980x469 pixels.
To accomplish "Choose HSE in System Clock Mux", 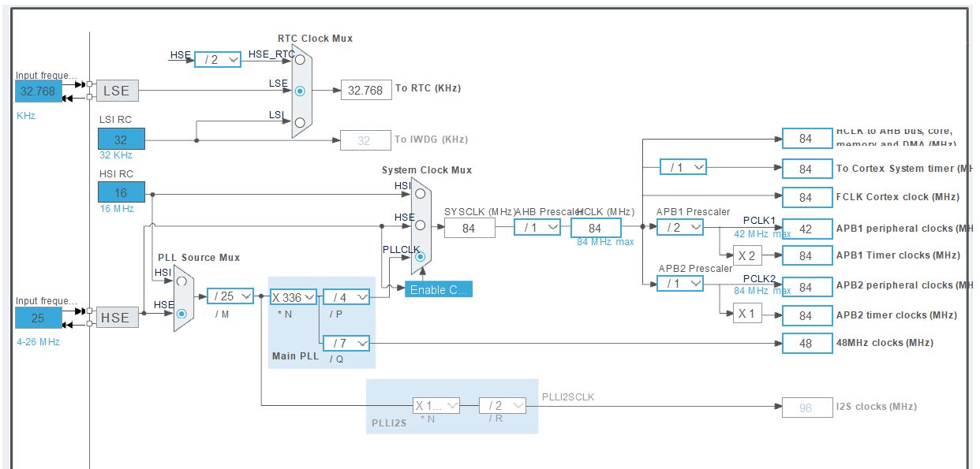I will click(x=420, y=225).
